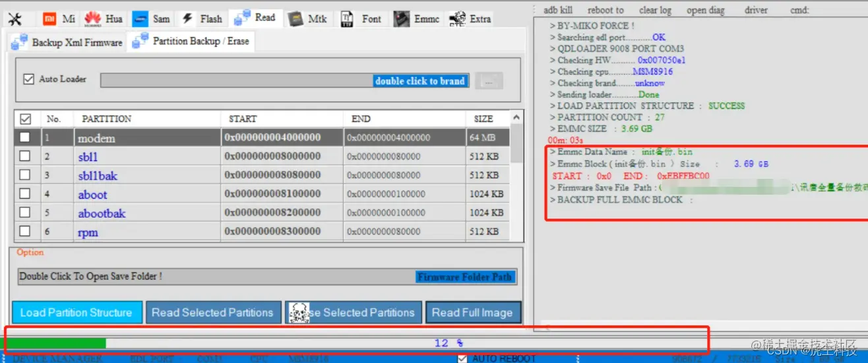Open the Mi tab
868x363 pixels.
(x=59, y=19)
